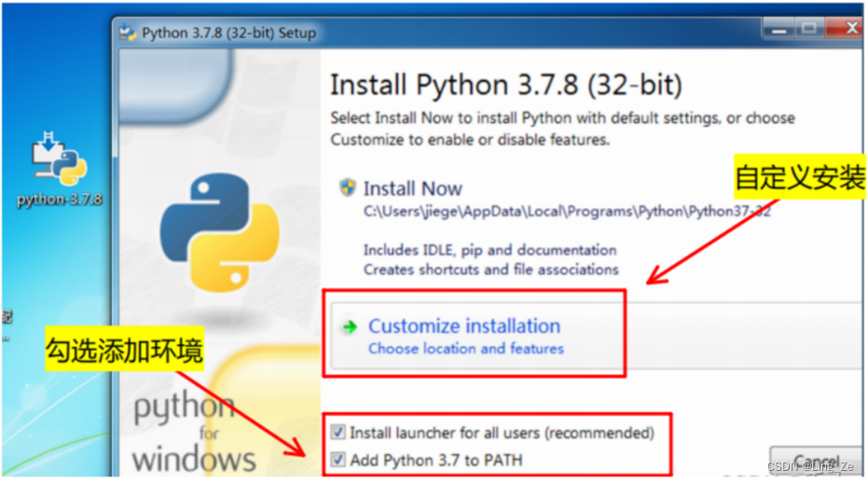Screen dimensions: 868x482
Task: Toggle Install launcher for all users checkbox
Action: [338, 432]
